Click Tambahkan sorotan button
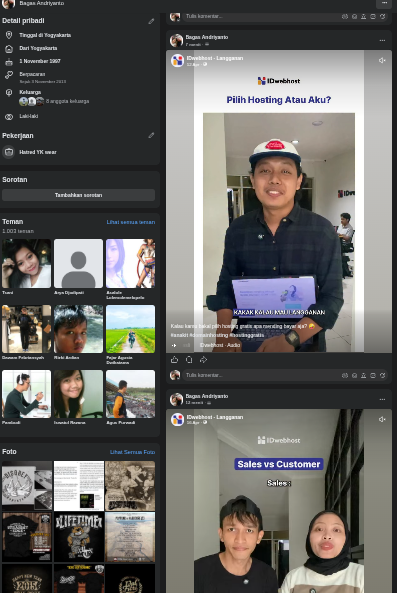The height and width of the screenshot is (593, 397). pyautogui.click(x=78, y=195)
